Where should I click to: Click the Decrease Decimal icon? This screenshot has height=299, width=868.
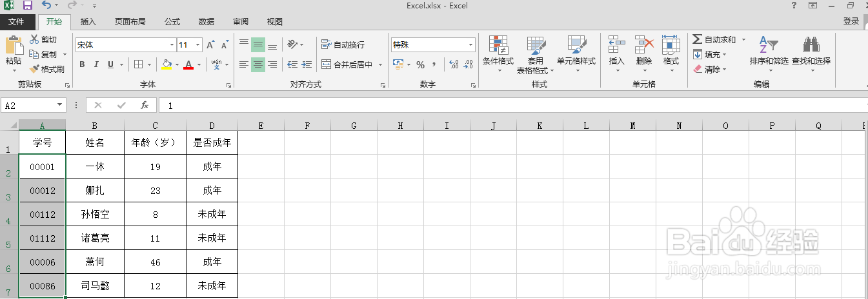point(469,64)
